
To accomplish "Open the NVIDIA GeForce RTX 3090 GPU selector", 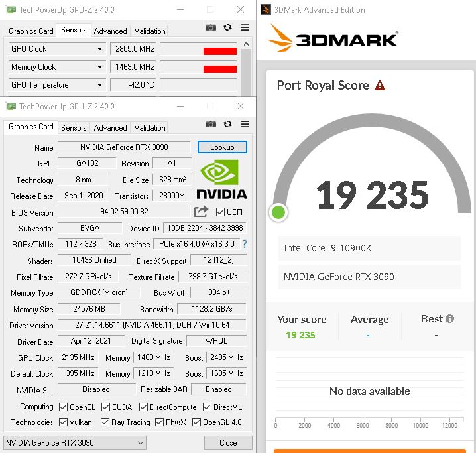I will tap(75, 442).
